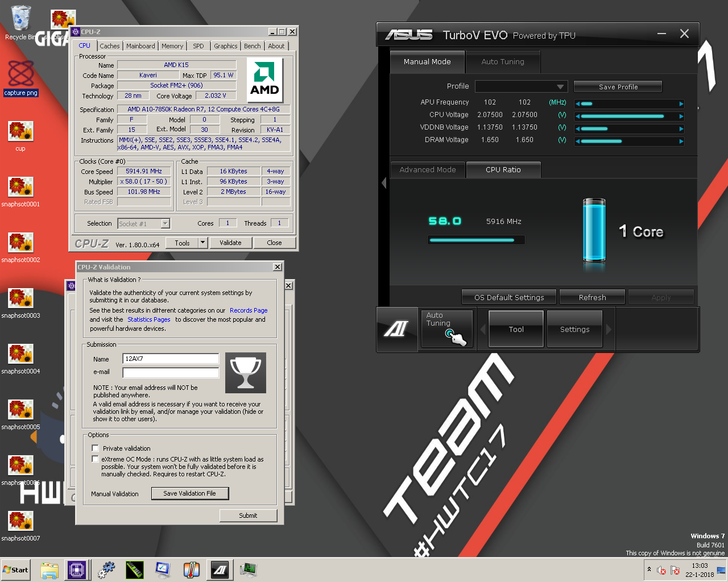Open the Tool button in AI Suite
The height and width of the screenshot is (582, 728).
516,329
